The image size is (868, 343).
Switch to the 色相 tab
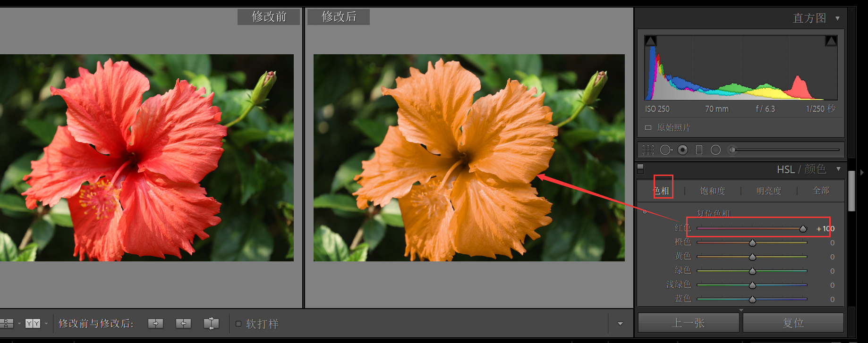661,191
